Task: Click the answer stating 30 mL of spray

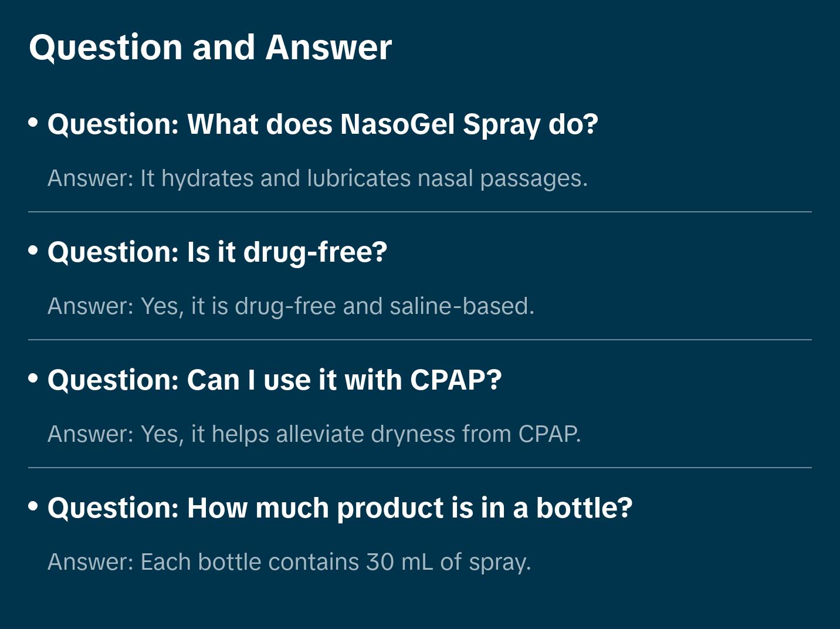Action: [289, 562]
